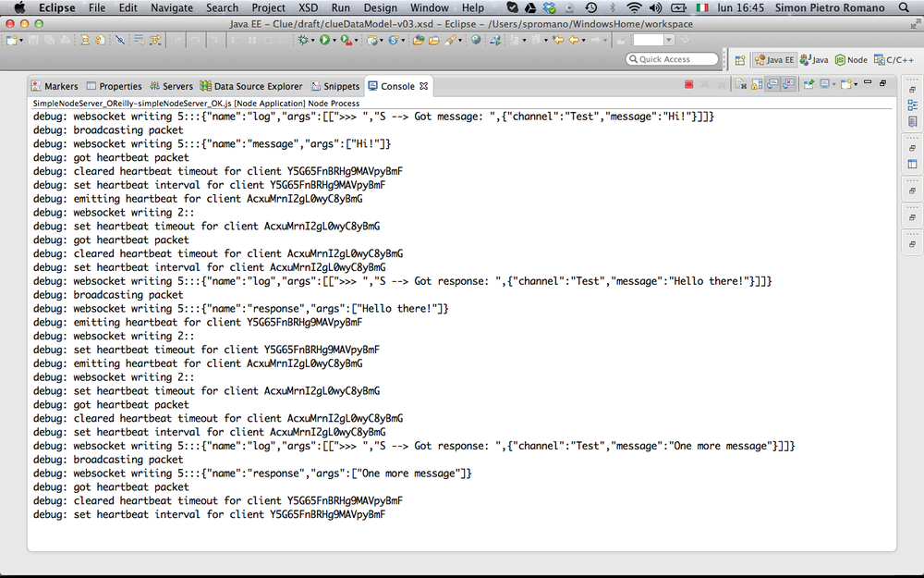
Task: Switch to the Servers tab
Action: pos(171,86)
